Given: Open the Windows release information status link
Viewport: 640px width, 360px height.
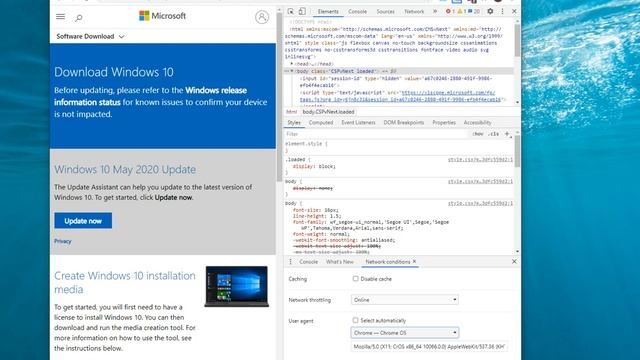Looking at the screenshot, I should (x=151, y=96).
